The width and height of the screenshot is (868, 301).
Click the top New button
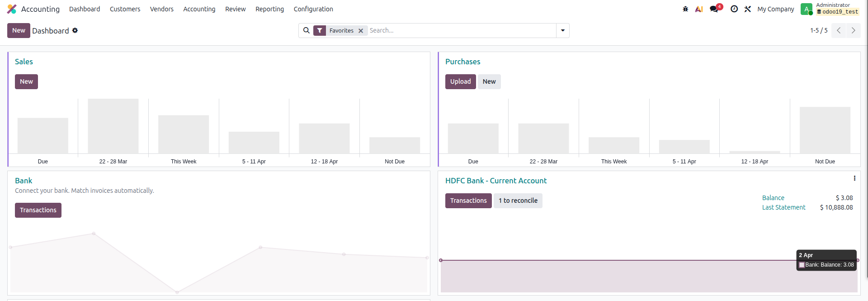coord(19,30)
